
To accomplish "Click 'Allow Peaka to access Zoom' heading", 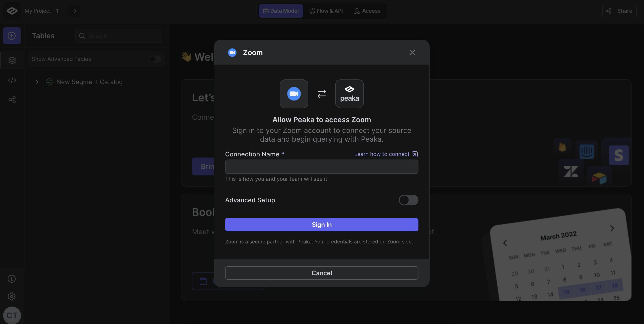I will pos(322,120).
